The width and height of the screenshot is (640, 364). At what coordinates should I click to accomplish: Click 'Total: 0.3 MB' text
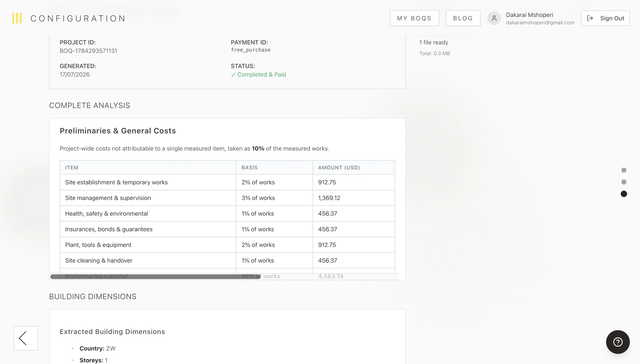[x=434, y=54]
